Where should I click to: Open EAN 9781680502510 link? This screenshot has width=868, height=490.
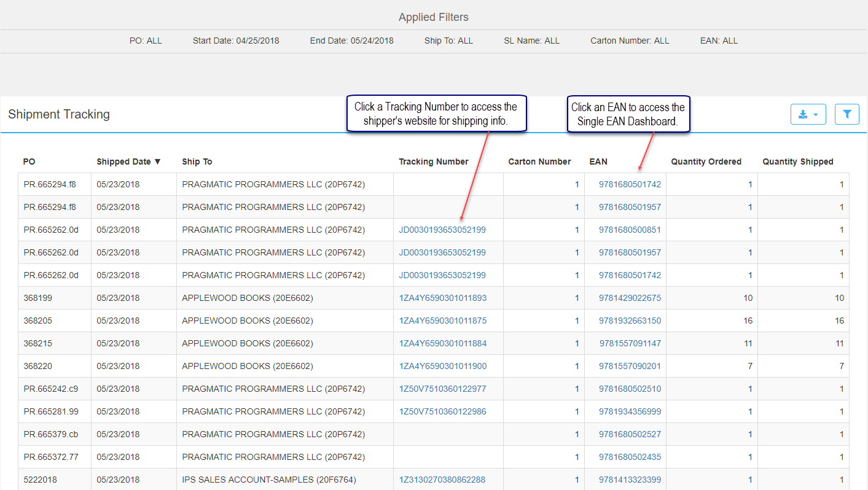click(x=630, y=389)
